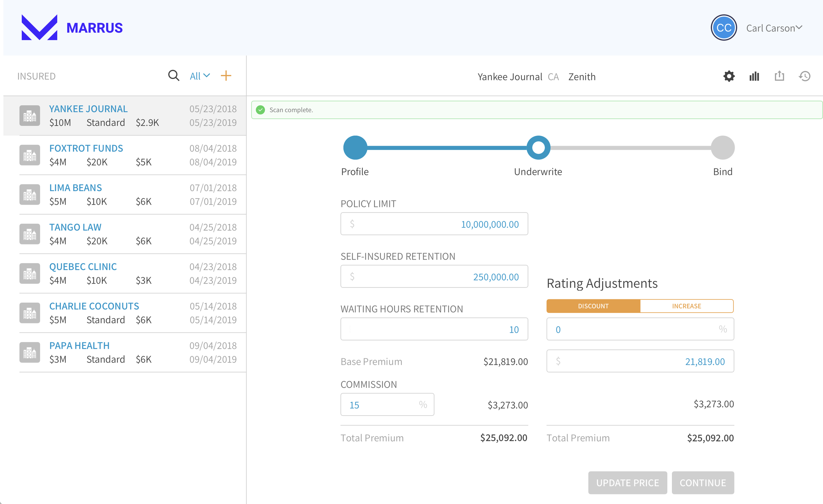Image resolution: width=823 pixels, height=504 pixels.
Task: Open the Carl Carson user menu
Action: (774, 28)
